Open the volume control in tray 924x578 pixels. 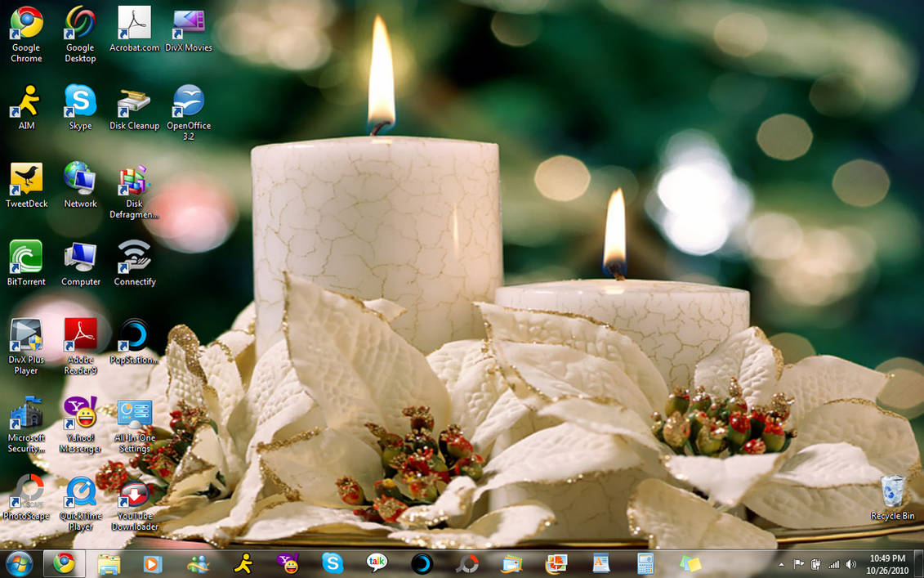pyautogui.click(x=851, y=564)
